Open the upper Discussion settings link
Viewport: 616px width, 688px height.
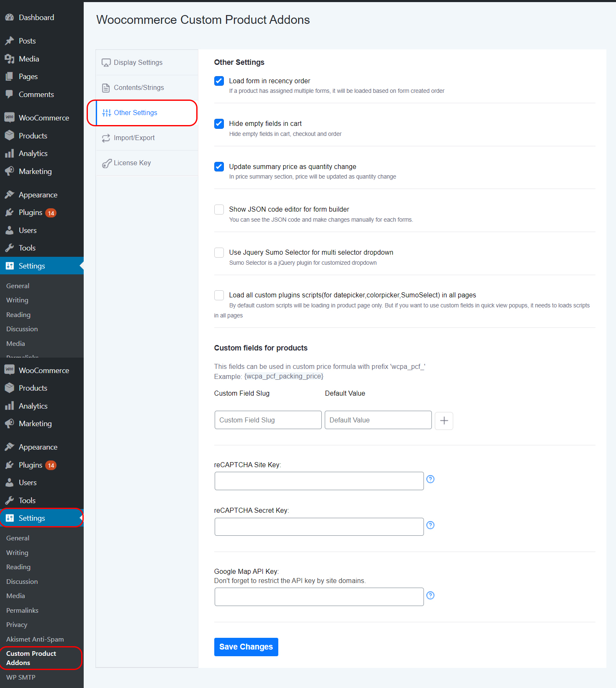[22, 329]
